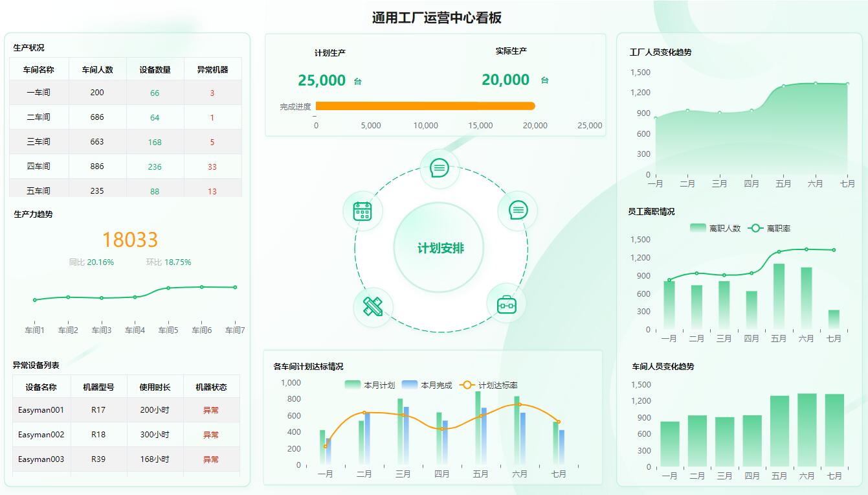Viewport: 868px width, 495px height.
Task: Click the 车间1 axis label
Action: (34, 330)
